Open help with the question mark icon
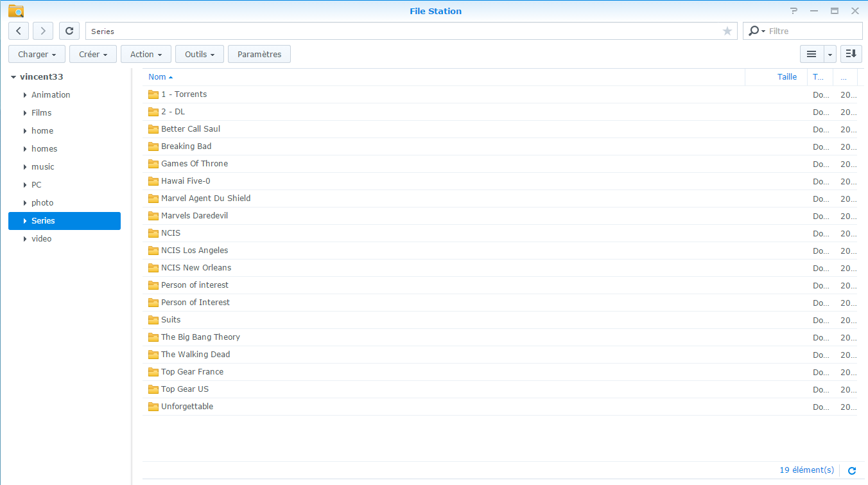Image resolution: width=868 pixels, height=485 pixels. coord(794,11)
